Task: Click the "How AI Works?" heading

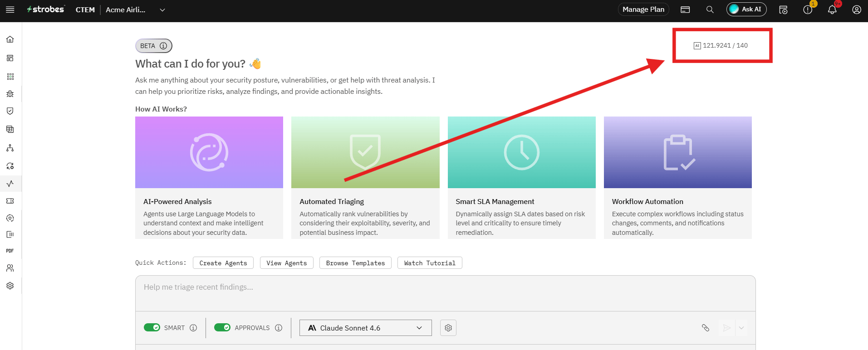Action: point(161,109)
